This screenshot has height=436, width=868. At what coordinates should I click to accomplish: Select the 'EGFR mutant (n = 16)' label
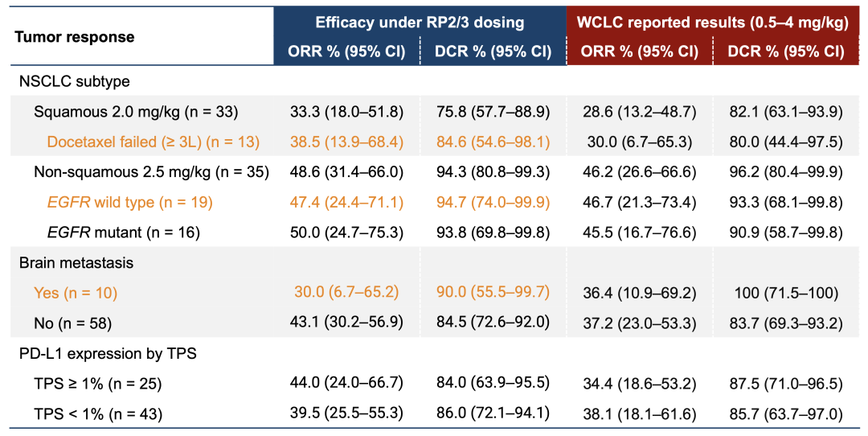(x=124, y=232)
